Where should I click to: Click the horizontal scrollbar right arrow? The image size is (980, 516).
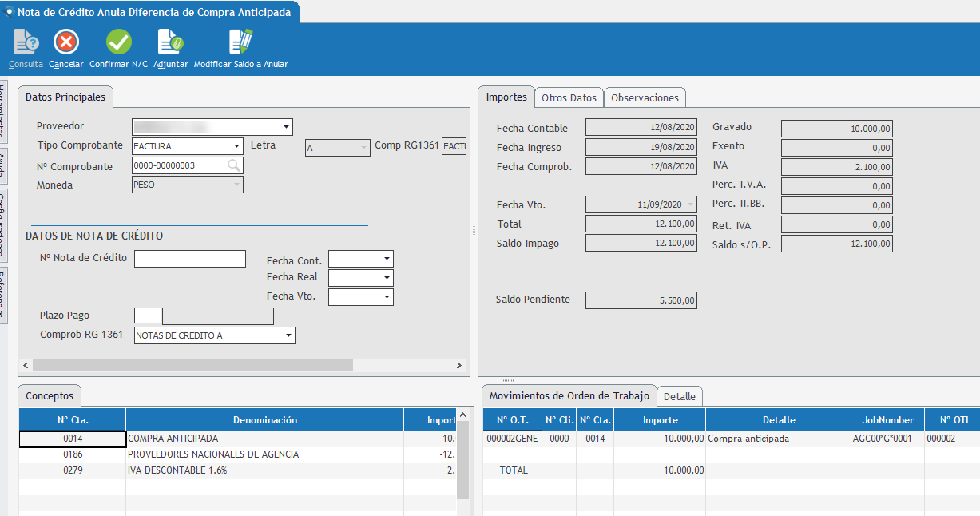click(x=458, y=365)
